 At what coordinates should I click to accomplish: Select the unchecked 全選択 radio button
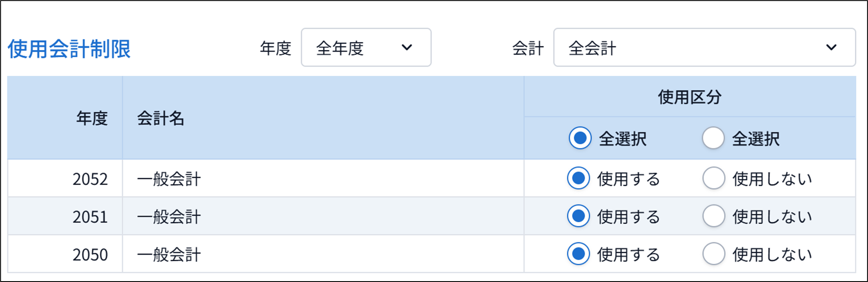coord(713,138)
